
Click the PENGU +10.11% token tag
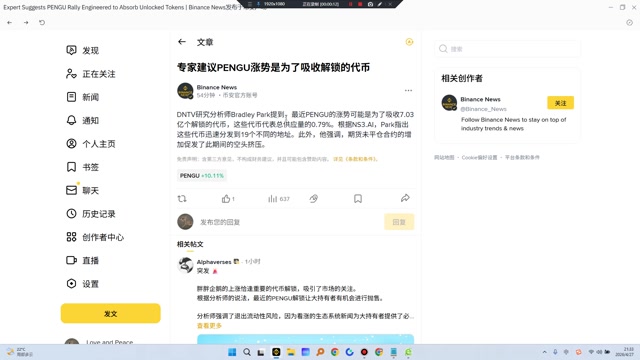coord(202,176)
